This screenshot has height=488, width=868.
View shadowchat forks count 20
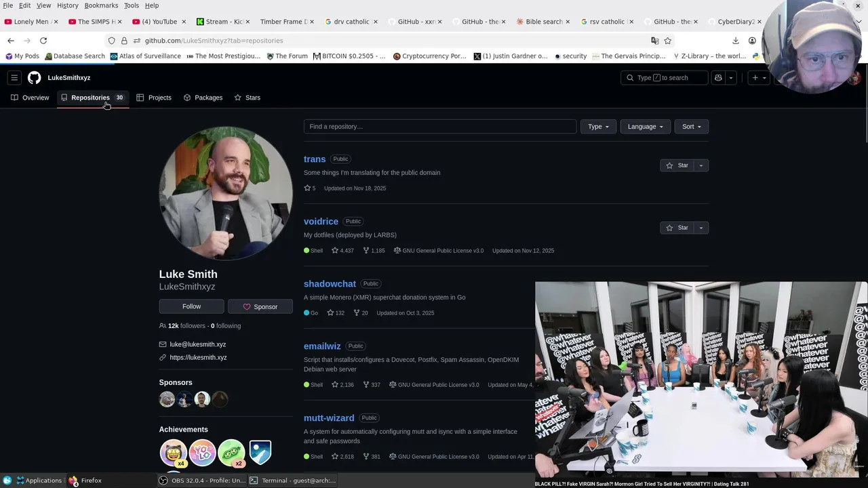(361, 313)
